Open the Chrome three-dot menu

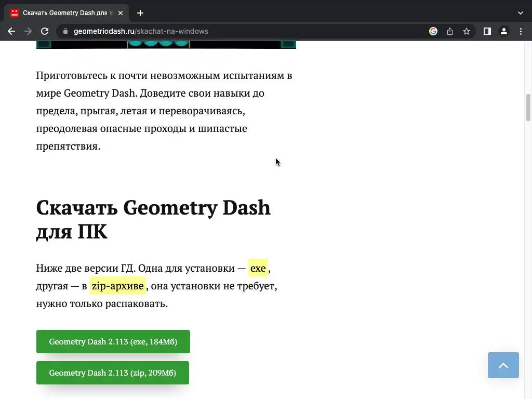pyautogui.click(x=521, y=31)
